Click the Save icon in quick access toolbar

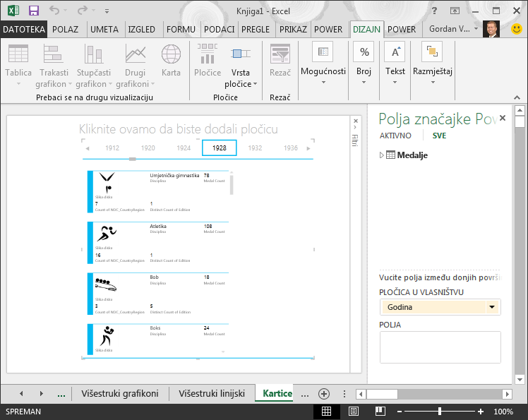(x=34, y=11)
